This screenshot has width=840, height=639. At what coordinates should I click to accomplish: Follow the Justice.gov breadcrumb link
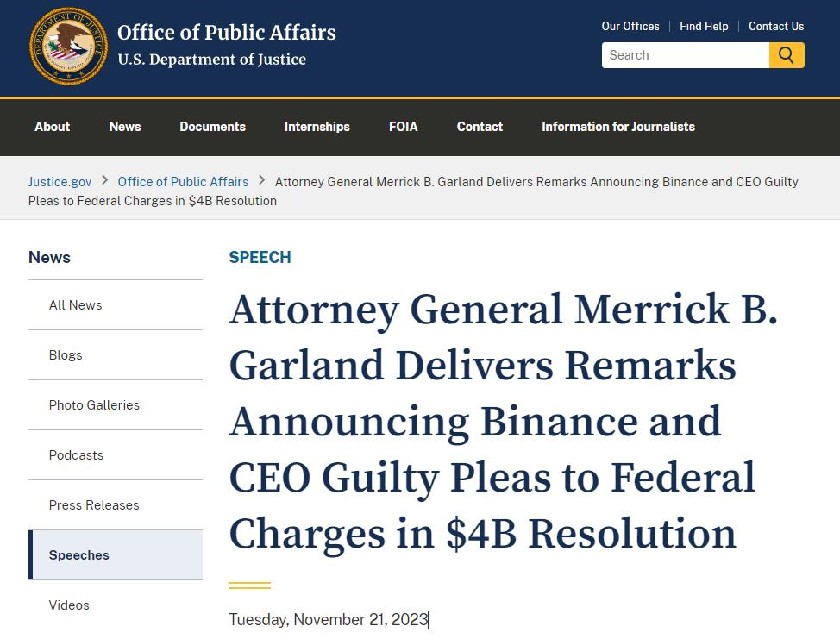coord(60,182)
